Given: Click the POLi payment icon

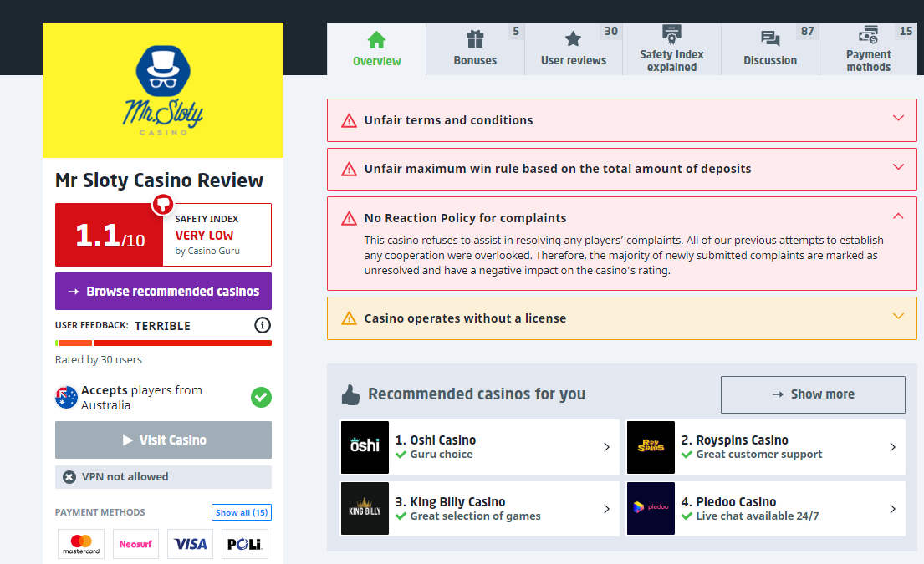Looking at the screenshot, I should coord(245,544).
